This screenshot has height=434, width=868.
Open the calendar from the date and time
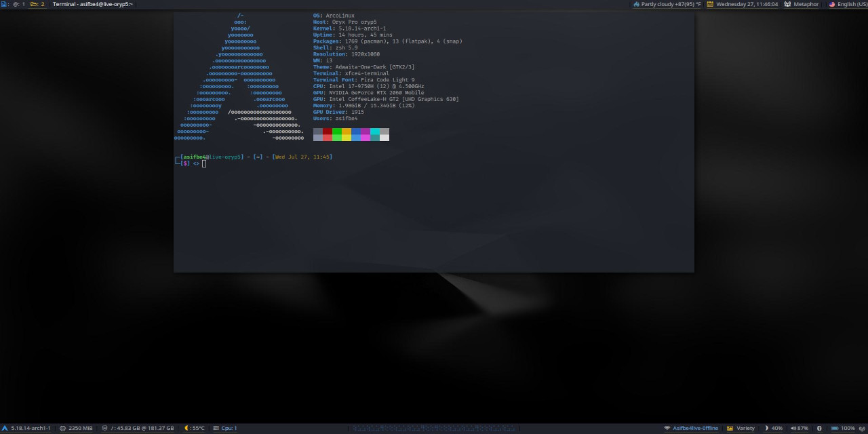click(743, 4)
